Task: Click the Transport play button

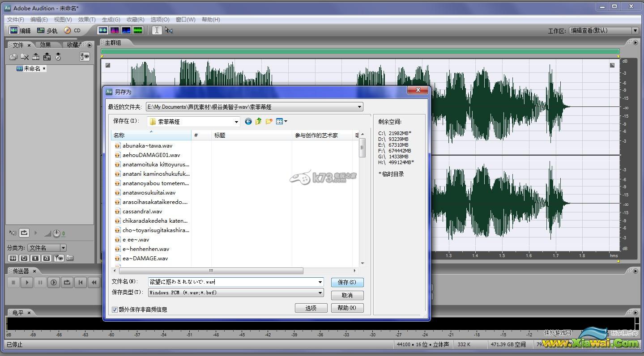Action: point(27,282)
